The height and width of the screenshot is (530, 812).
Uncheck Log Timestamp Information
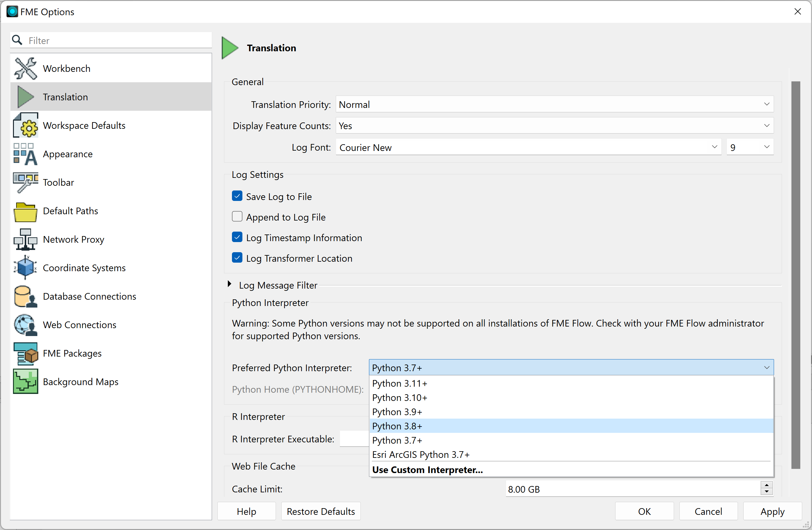click(237, 237)
